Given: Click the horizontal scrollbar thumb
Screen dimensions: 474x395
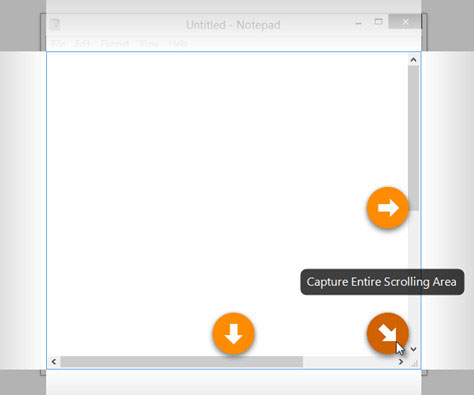Looking at the screenshot, I should pyautogui.click(x=182, y=362).
